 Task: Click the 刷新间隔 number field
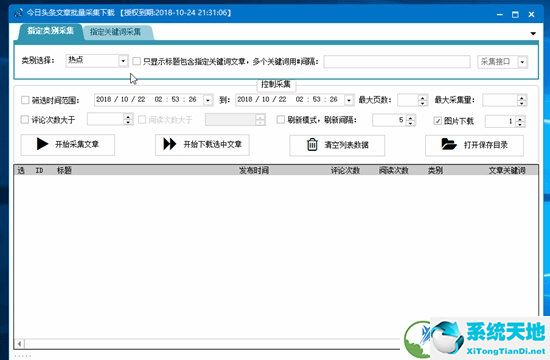coord(389,120)
